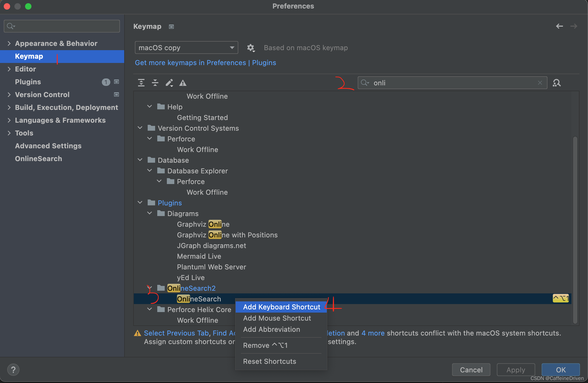Expand Build, Execution, Deployment section

(9, 107)
